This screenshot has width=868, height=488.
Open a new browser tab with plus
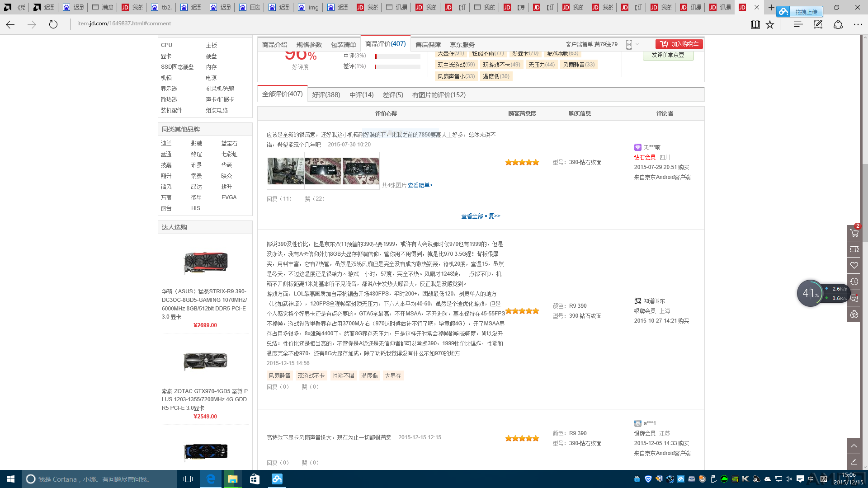pyautogui.click(x=771, y=7)
